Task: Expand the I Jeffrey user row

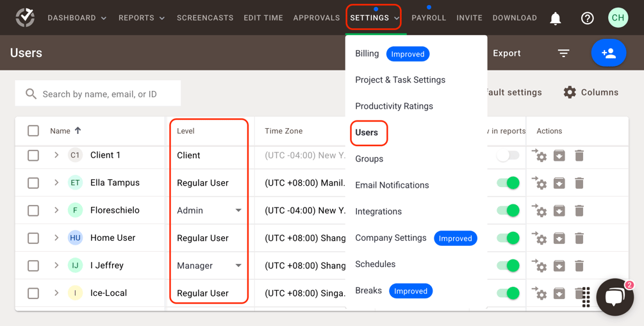Action: [56, 265]
